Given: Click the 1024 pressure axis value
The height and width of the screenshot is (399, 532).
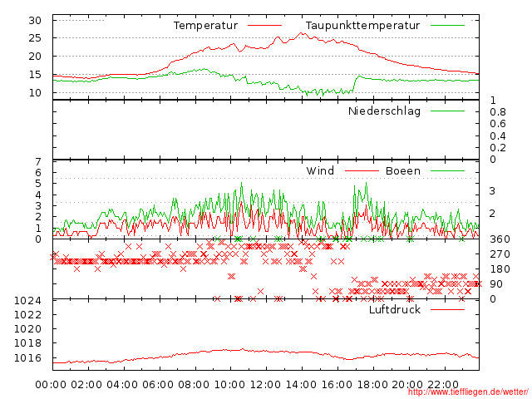Looking at the screenshot, I should (x=27, y=301).
